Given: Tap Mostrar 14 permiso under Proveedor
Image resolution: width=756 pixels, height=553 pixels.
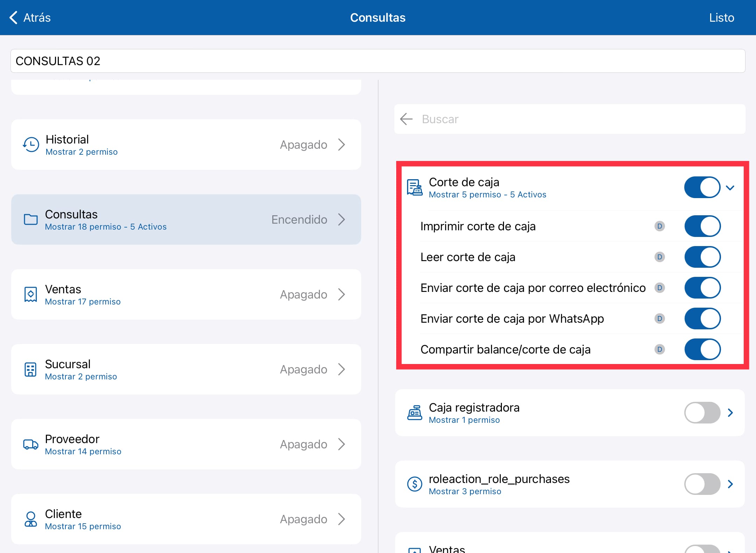Looking at the screenshot, I should 83,451.
